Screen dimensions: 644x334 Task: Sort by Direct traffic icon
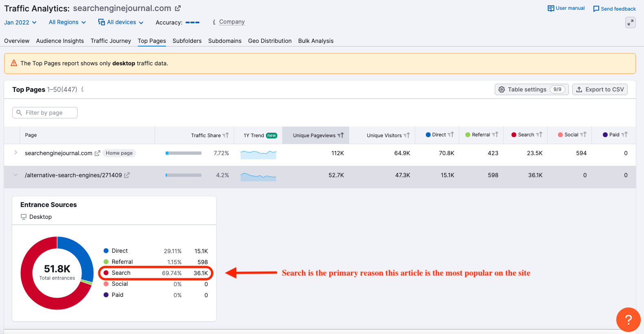(451, 134)
